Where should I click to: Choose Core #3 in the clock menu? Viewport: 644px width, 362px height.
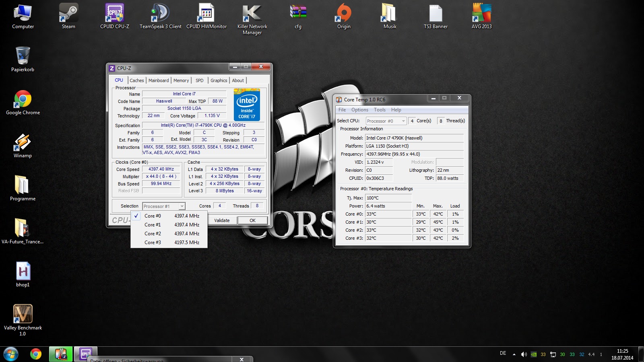coord(169,243)
